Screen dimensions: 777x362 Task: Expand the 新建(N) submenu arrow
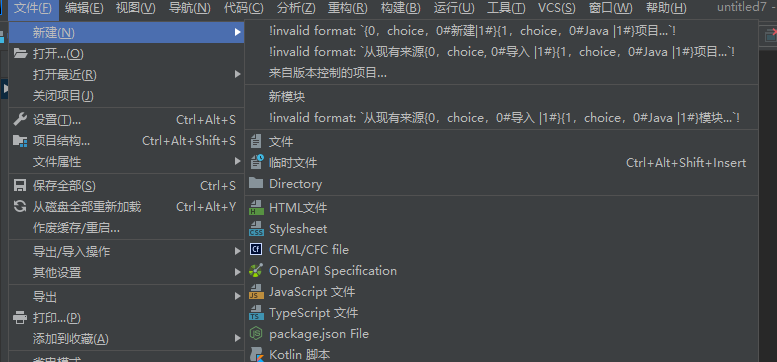click(238, 33)
